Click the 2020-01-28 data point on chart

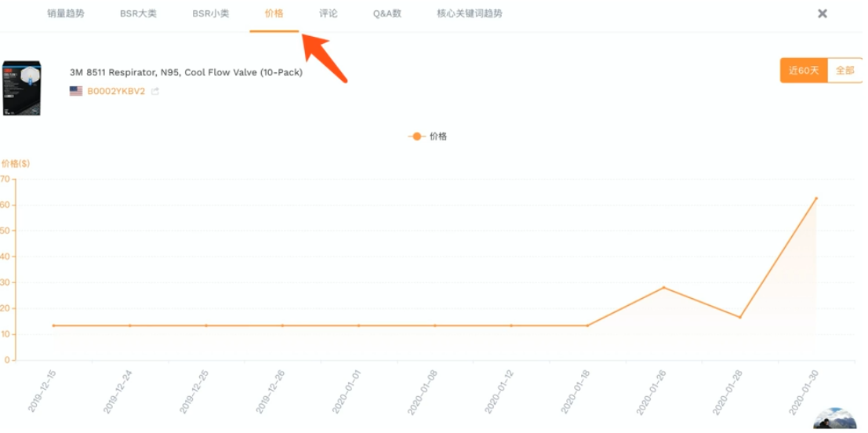coord(739,317)
